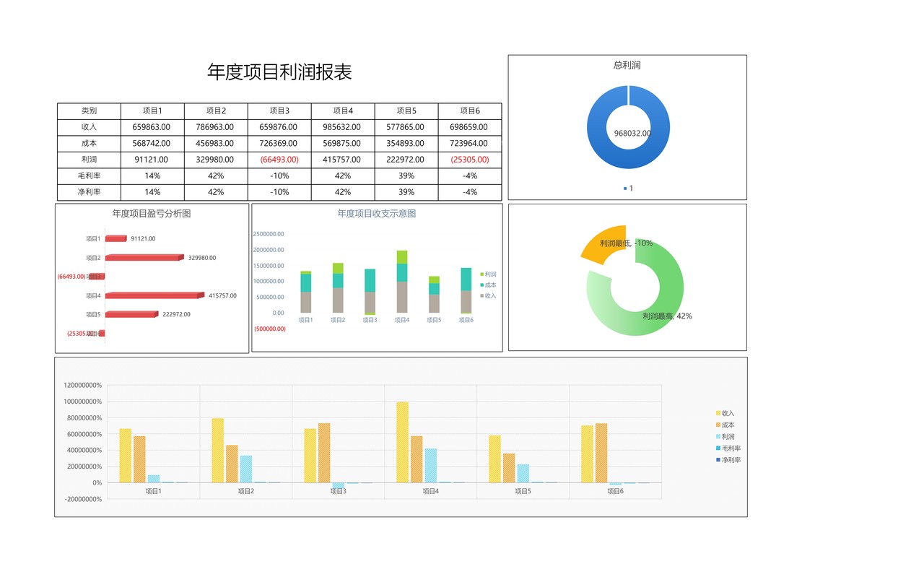
Task: Click legend entry "1" under 总利润 donut
Action: 628,188
